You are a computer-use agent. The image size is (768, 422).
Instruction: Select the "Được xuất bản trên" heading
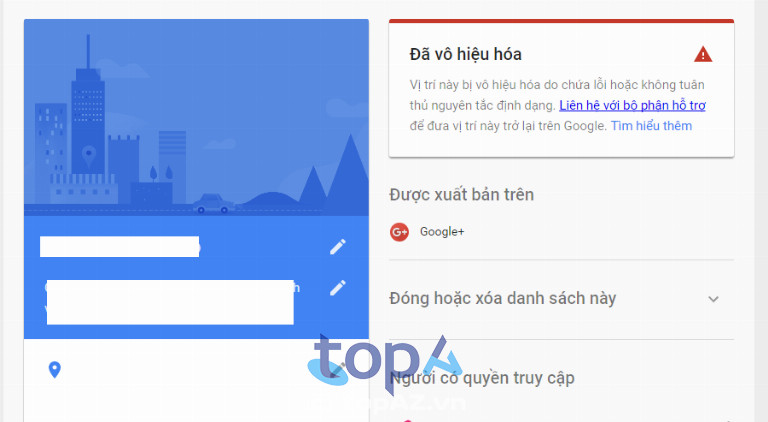tap(461, 194)
